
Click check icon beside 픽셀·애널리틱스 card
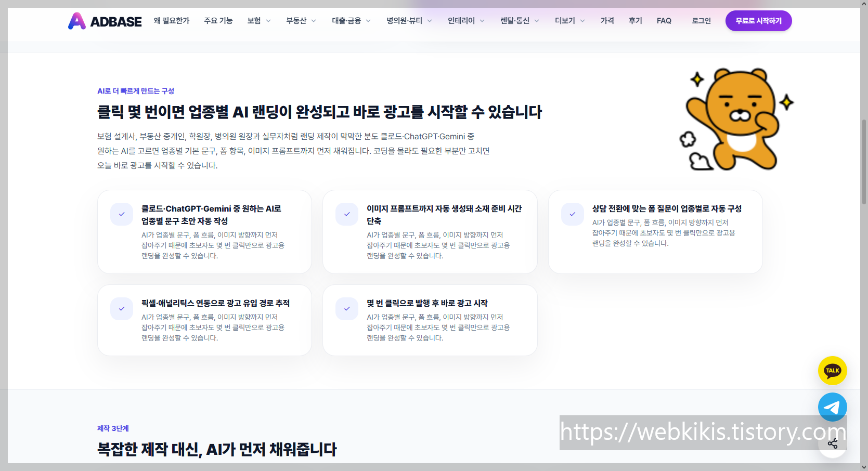click(x=122, y=309)
